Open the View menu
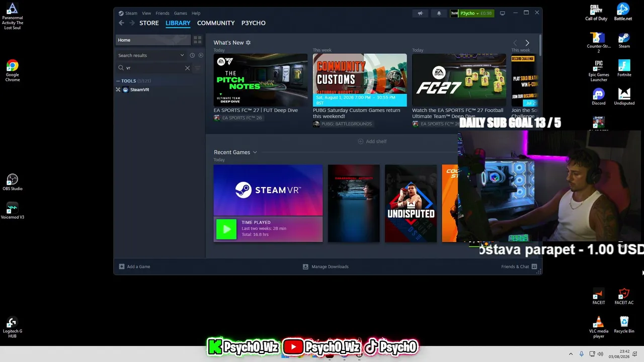The height and width of the screenshot is (362, 644). point(146,13)
